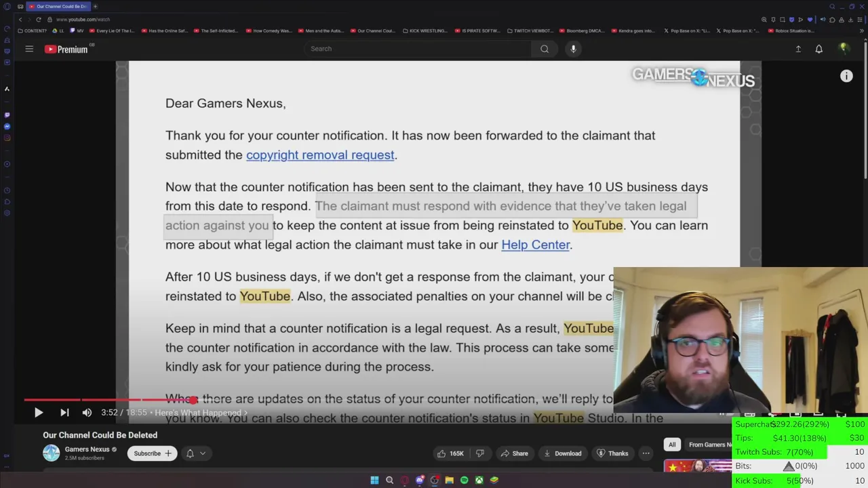Viewport: 868px width, 488px height.
Task: Click the search magnifier button
Action: 545,49
